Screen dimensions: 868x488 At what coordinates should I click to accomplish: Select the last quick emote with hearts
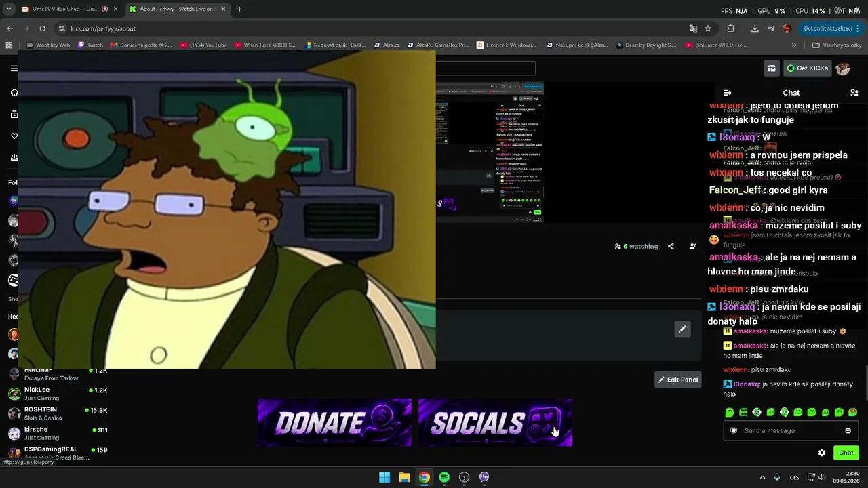(852, 412)
